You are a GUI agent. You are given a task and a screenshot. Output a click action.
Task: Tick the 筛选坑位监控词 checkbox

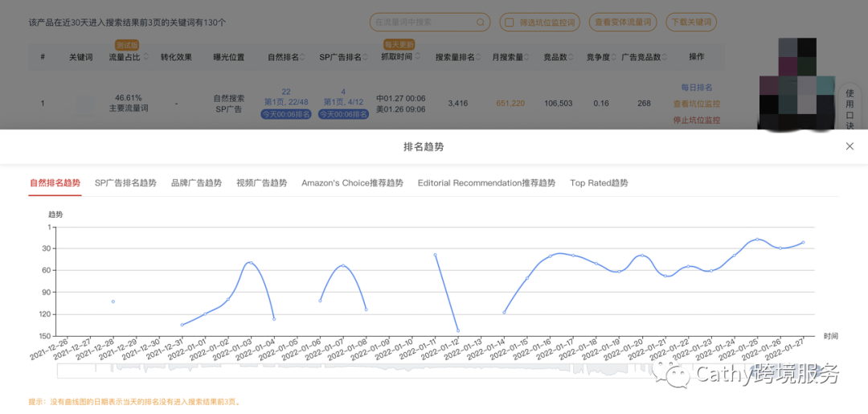pos(510,23)
